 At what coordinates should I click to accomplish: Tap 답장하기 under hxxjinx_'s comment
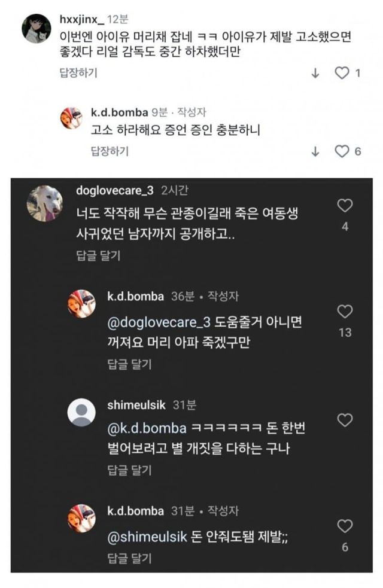point(78,72)
